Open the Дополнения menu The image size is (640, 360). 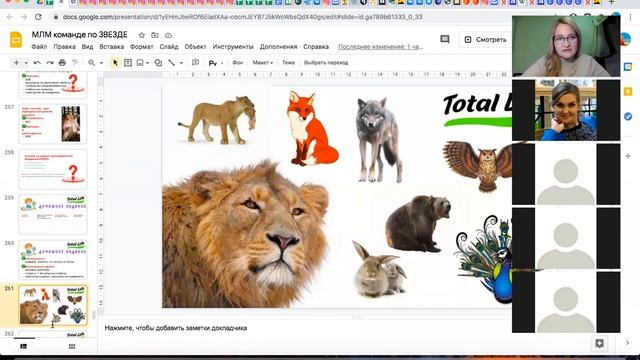click(x=278, y=47)
